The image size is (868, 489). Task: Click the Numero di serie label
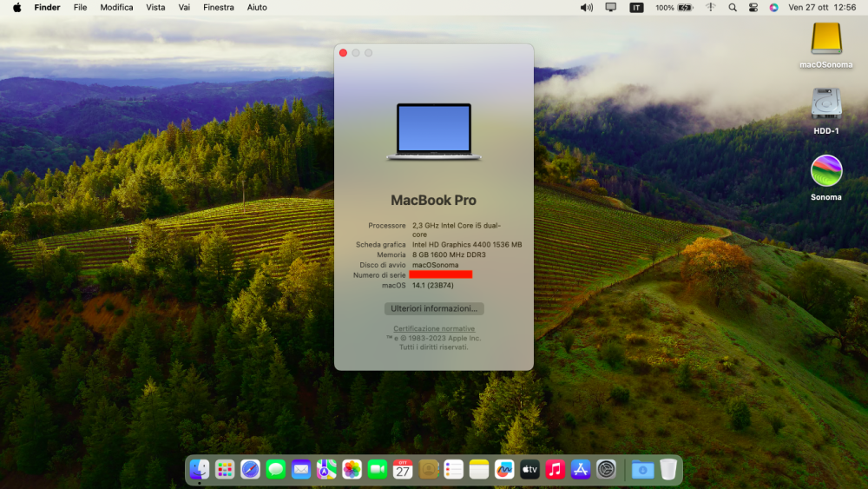pyautogui.click(x=379, y=275)
